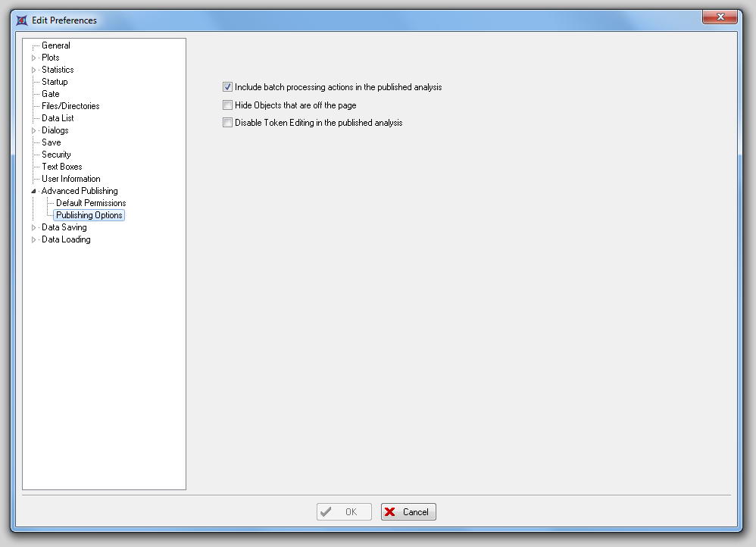
Task: Collapse the Advanced Publishing node
Action: (34, 191)
